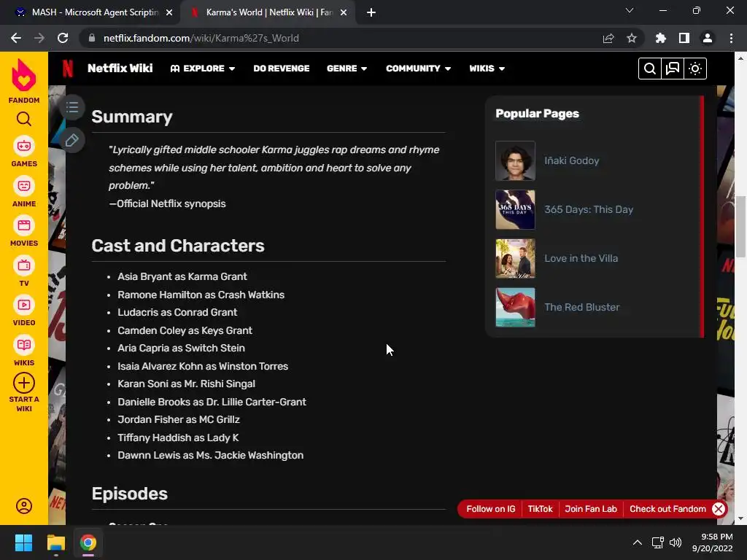This screenshot has height=560, width=747.
Task: Click the Netflix Wiki title link
Action: (120, 68)
